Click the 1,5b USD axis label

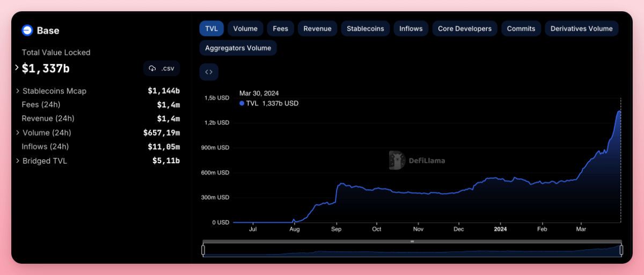216,98
